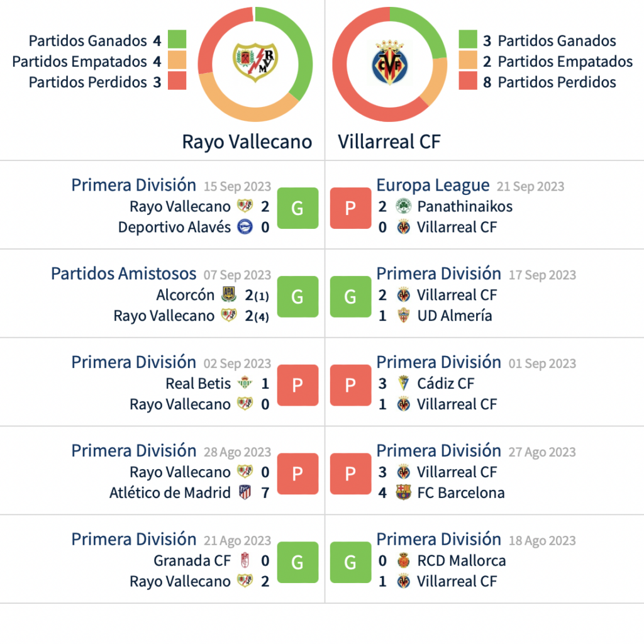The height and width of the screenshot is (644, 644).
Task: Click the Deportivo Alavés team badge
Action: tap(245, 227)
